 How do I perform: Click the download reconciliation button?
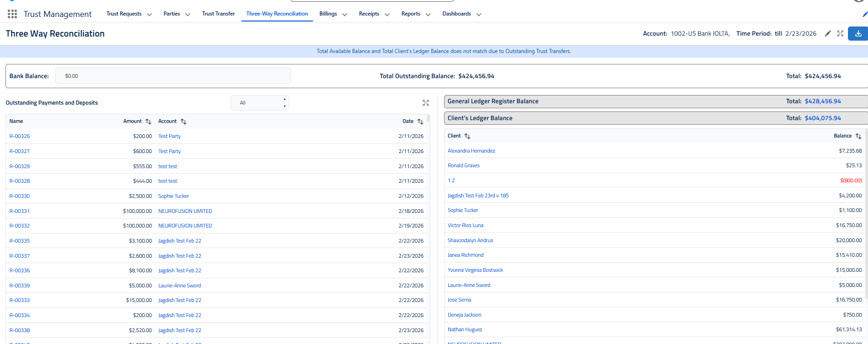(858, 34)
